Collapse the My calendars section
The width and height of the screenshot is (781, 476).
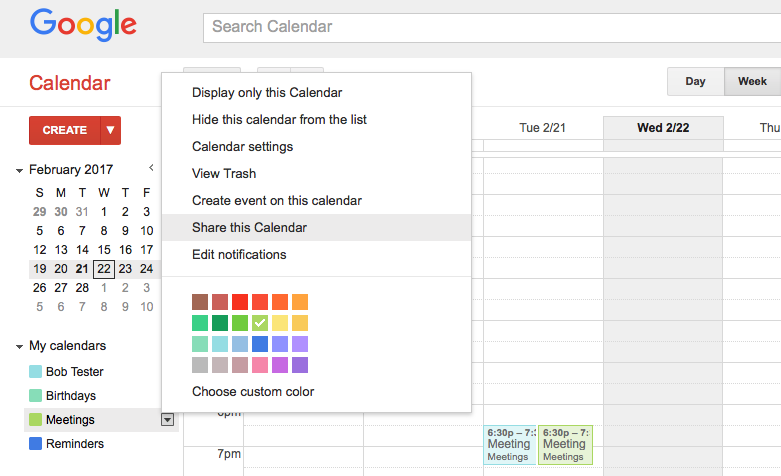(19, 347)
